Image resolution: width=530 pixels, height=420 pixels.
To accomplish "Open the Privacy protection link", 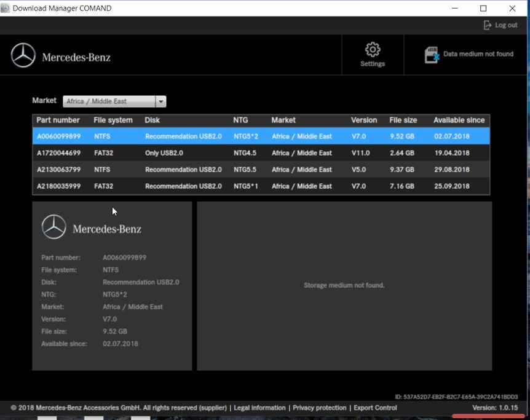I will coord(320,408).
